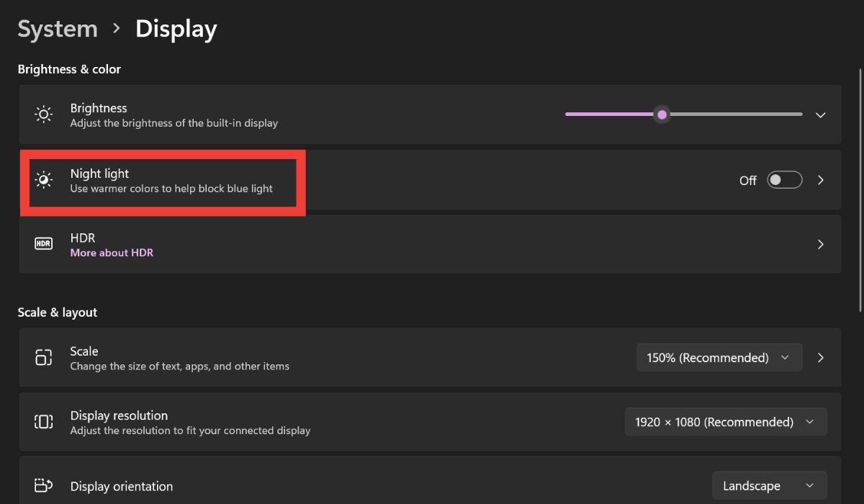The width and height of the screenshot is (864, 504).
Task: Select the Display breadcrumb heading
Action: [x=176, y=28]
